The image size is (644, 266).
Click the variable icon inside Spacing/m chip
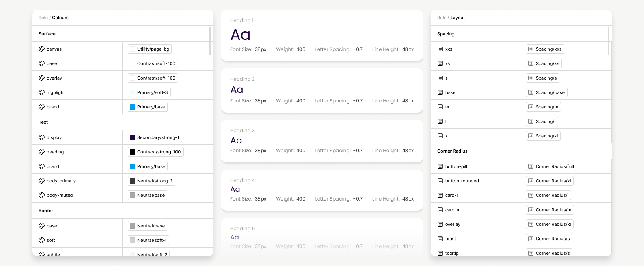[x=531, y=107]
